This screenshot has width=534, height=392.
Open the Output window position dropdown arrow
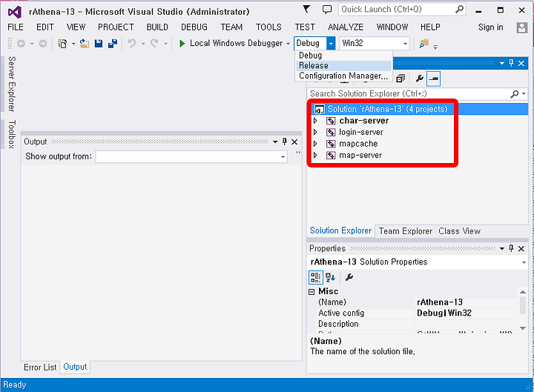coord(275,142)
